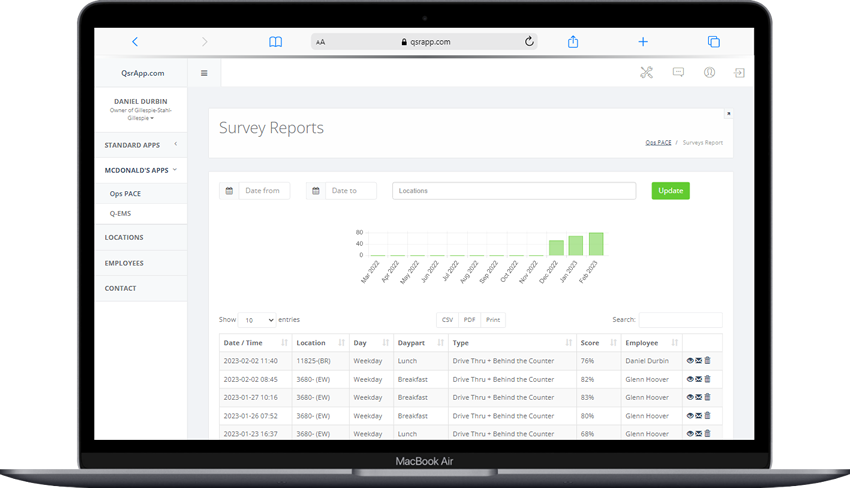Click the QsrApp.com logo link
Image resolution: width=850 pixels, height=488 pixels.
(x=143, y=73)
